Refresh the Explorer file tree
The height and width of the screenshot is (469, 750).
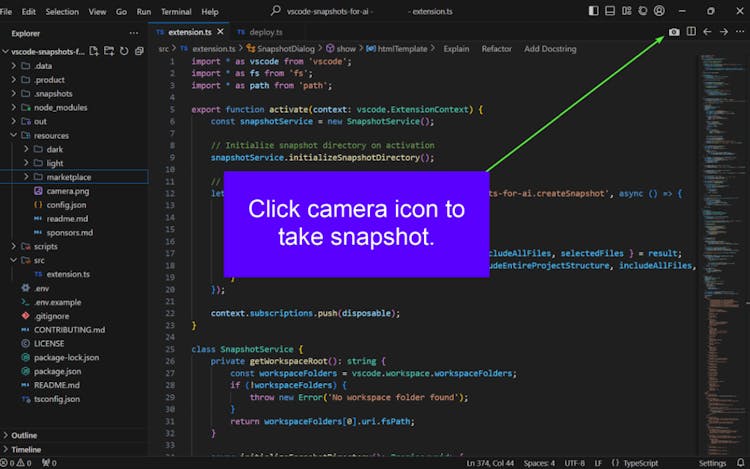pos(122,51)
